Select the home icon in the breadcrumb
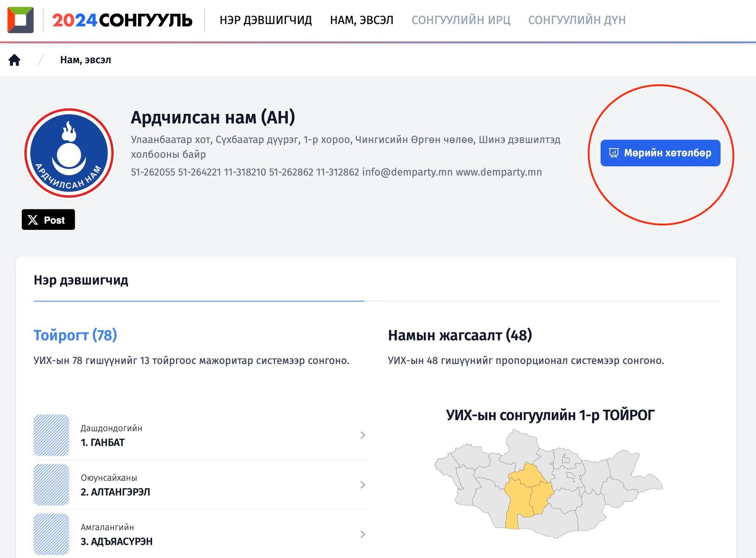756x558 pixels. pyautogui.click(x=15, y=60)
